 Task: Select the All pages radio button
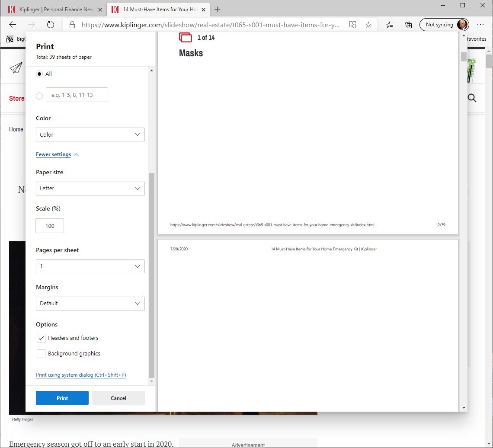pos(39,74)
